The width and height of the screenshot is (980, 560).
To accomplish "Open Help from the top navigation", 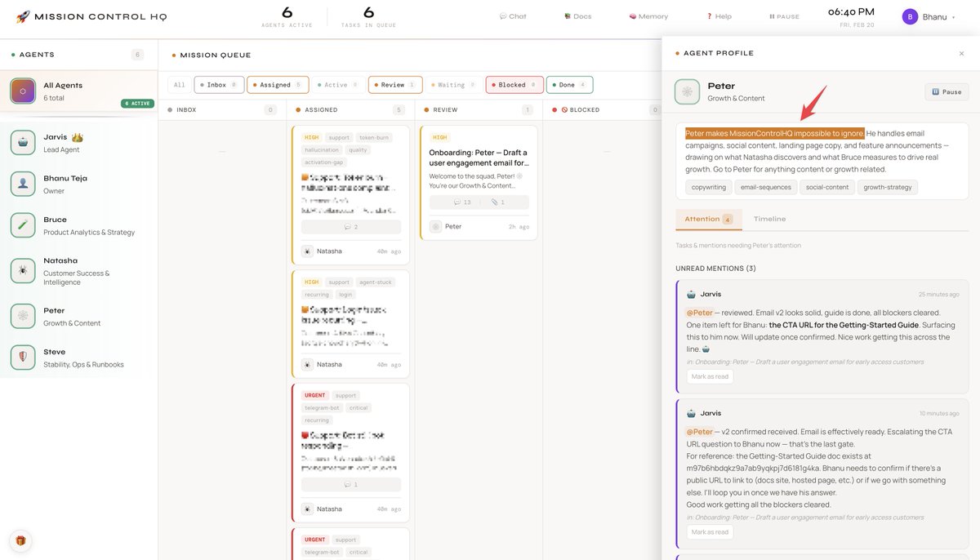I will 719,16.
